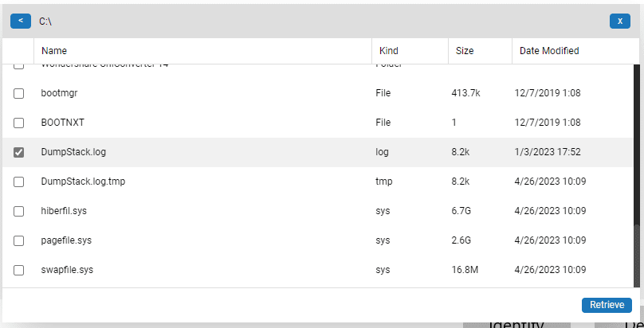Select the hiberfil.sys file name
This screenshot has height=328, width=644.
(x=64, y=211)
